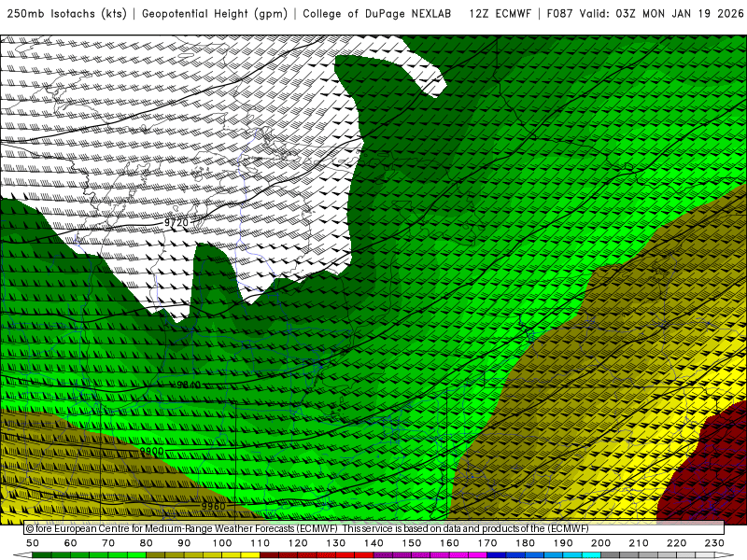The height and width of the screenshot is (560, 747).
Task: Click the 'College of DuPage NEXLAB' title text
Action: click(x=377, y=14)
